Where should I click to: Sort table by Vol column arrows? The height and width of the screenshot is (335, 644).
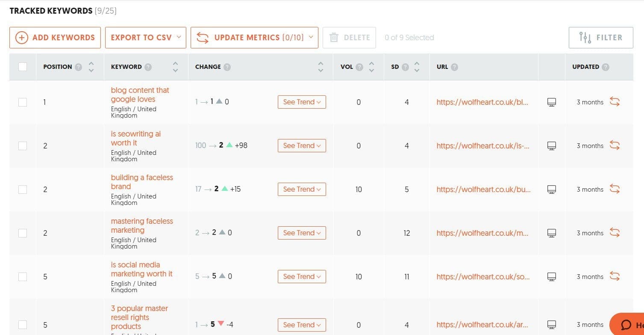coord(371,67)
